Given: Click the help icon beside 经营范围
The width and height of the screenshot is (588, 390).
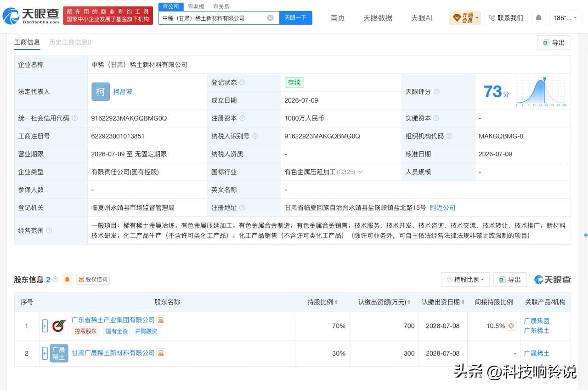Looking at the screenshot, I should coord(49,230).
